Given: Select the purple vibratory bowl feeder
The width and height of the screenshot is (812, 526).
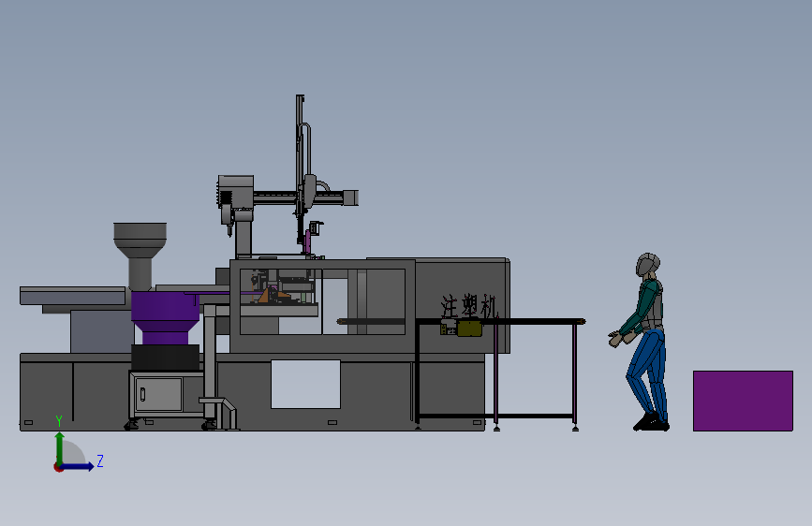Looking at the screenshot, I should pyautogui.click(x=165, y=318).
